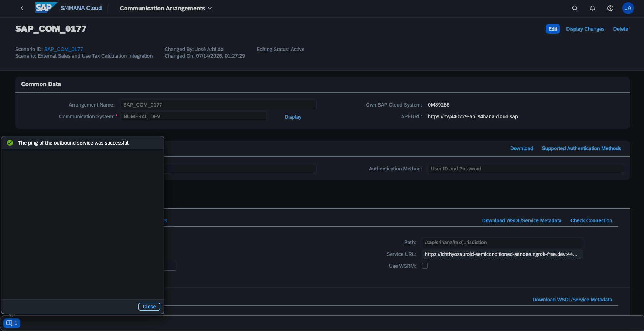Click the Authentication Method field

(526, 169)
